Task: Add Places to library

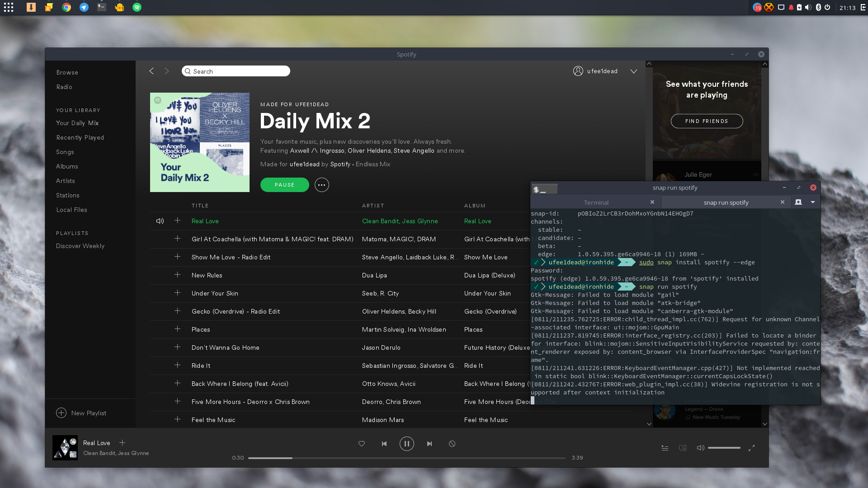Action: 177,329
